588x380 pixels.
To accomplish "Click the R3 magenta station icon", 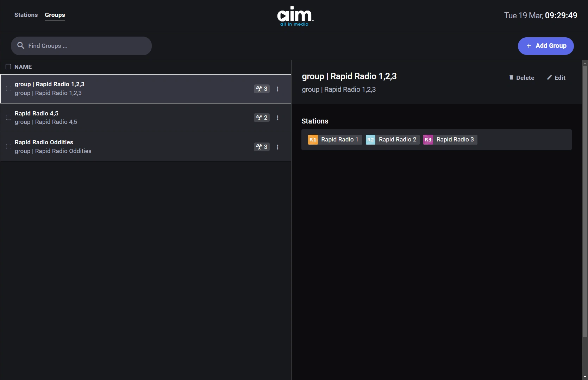I will (x=428, y=140).
